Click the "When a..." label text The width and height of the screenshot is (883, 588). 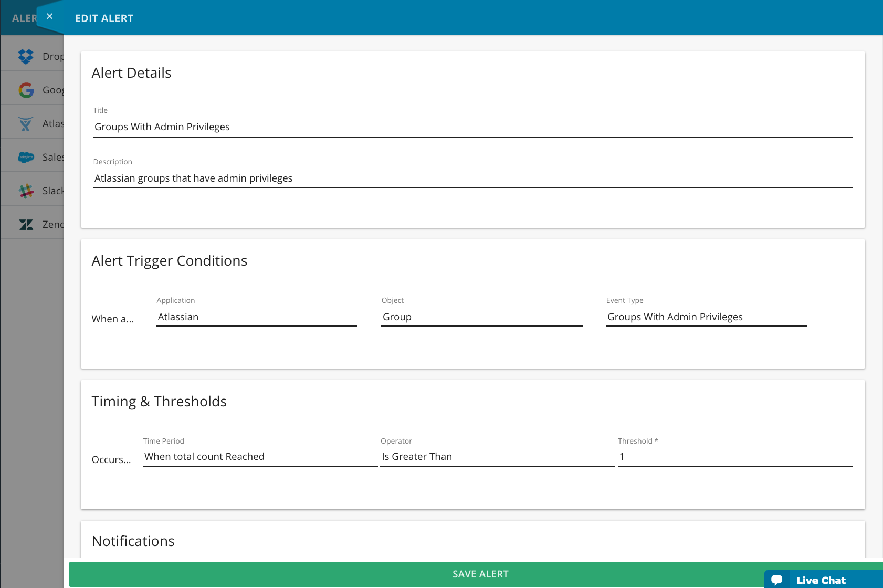pyautogui.click(x=113, y=319)
